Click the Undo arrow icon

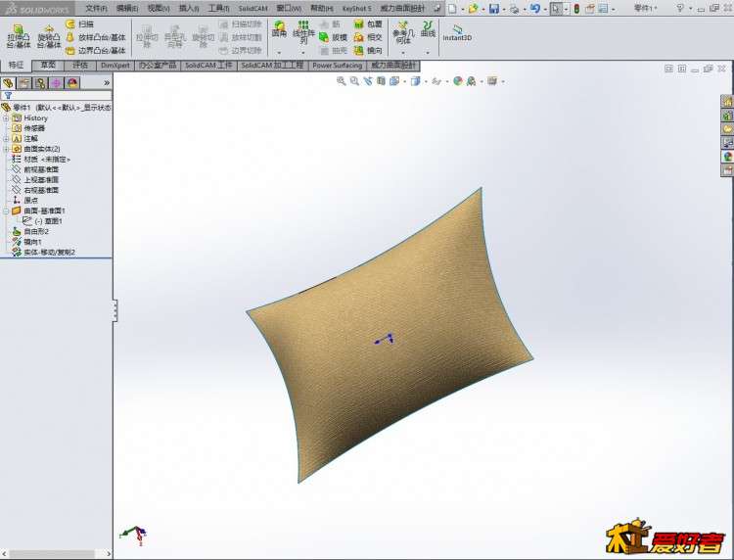click(x=535, y=9)
